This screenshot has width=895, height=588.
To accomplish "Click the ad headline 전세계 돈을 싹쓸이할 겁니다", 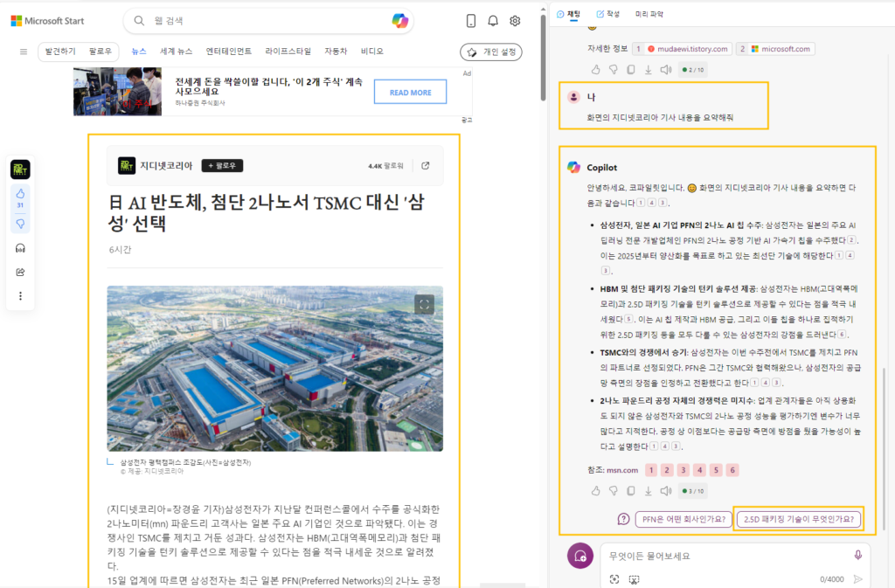I will coord(268,86).
